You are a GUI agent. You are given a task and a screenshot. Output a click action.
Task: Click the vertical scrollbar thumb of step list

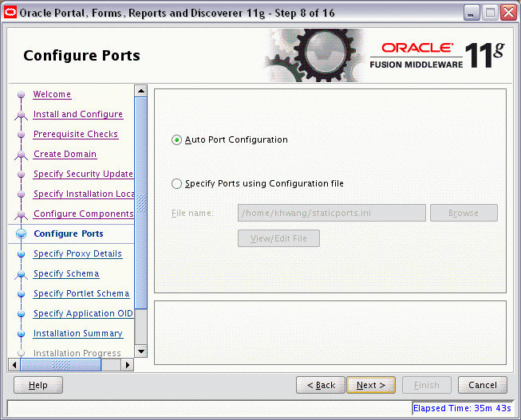coord(141,203)
